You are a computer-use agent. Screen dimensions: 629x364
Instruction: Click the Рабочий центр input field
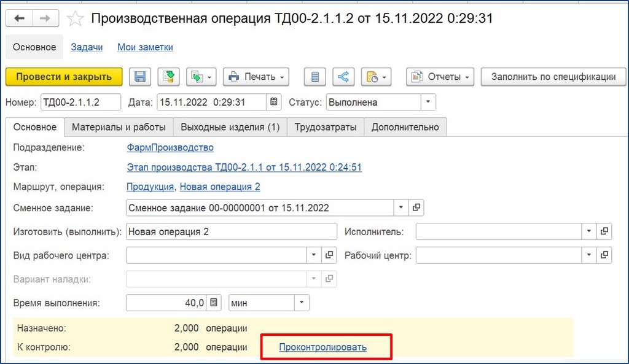tap(499, 255)
